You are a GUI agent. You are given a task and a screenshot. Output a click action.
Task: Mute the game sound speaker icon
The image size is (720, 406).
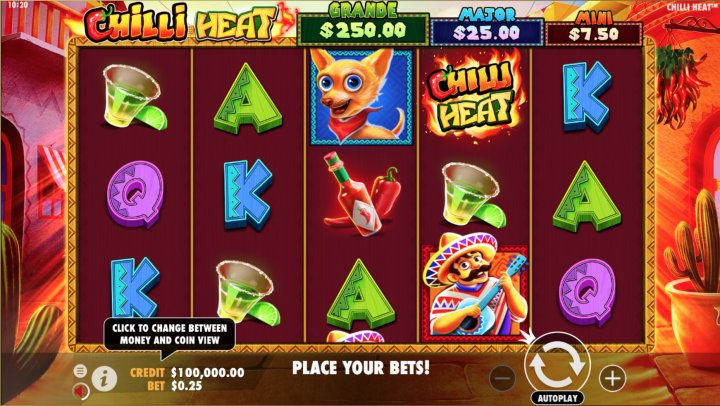[81, 391]
